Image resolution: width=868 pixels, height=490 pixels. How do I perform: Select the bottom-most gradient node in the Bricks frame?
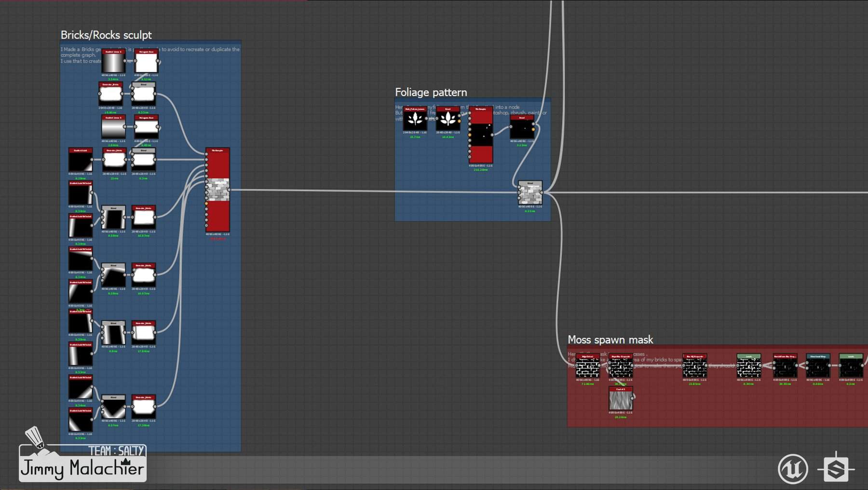[x=81, y=420]
